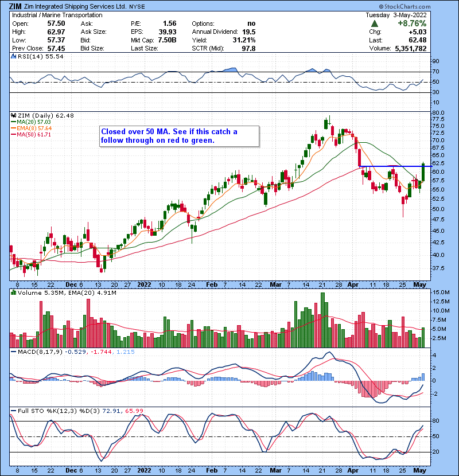Viewport: 459px width, 476px height.
Task: Click the Mkt Cap value 7.50B
Action: click(167, 40)
